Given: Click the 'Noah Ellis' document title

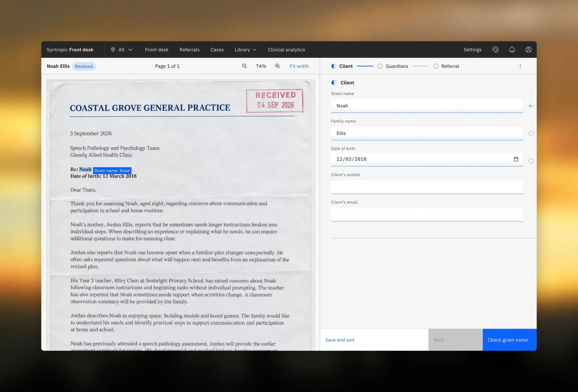Looking at the screenshot, I should point(58,66).
